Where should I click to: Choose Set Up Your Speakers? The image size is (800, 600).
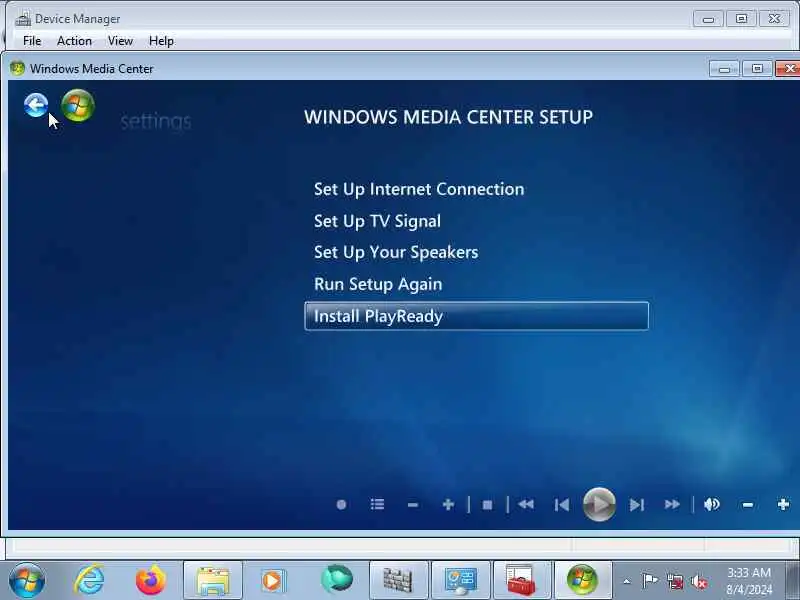396,252
